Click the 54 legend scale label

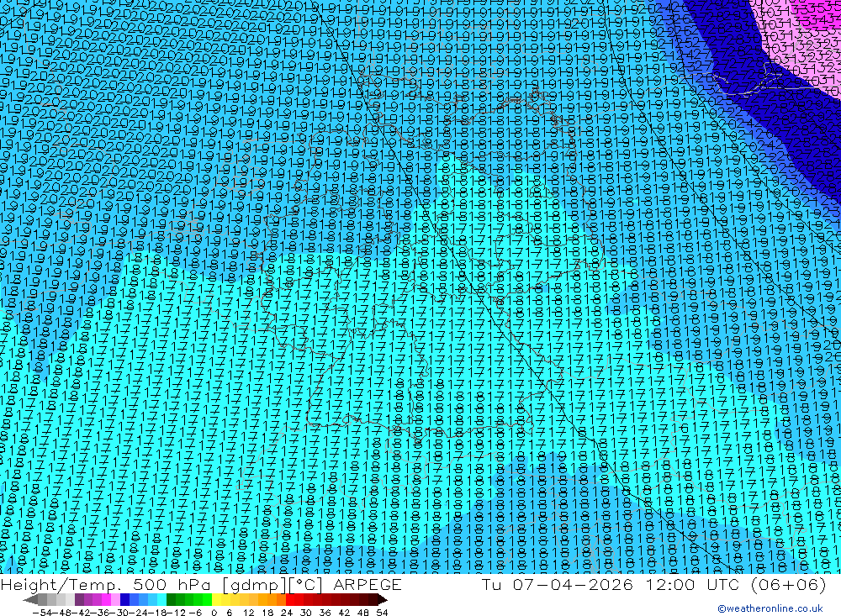[x=382, y=613]
